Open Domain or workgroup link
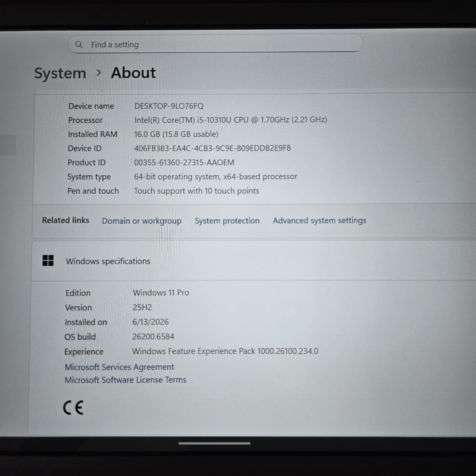The width and height of the screenshot is (476, 476). click(x=142, y=221)
